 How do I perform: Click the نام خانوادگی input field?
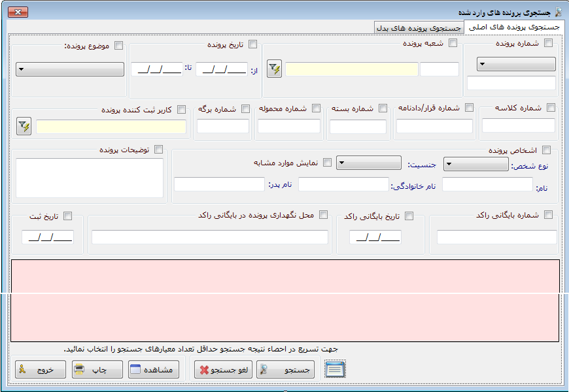[x=343, y=185]
